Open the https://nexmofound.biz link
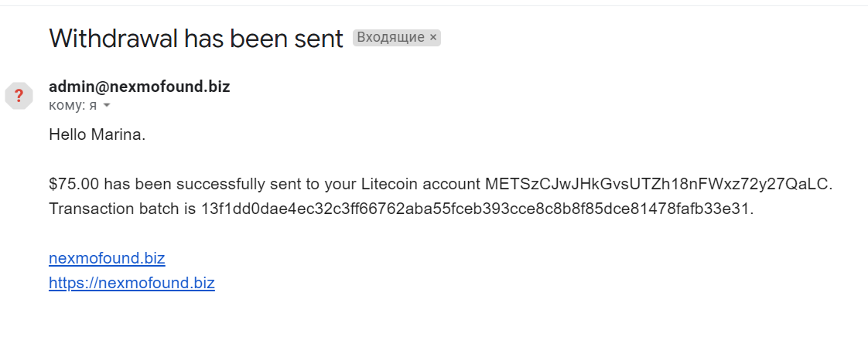Image resolution: width=868 pixels, height=357 pixels. [x=132, y=283]
